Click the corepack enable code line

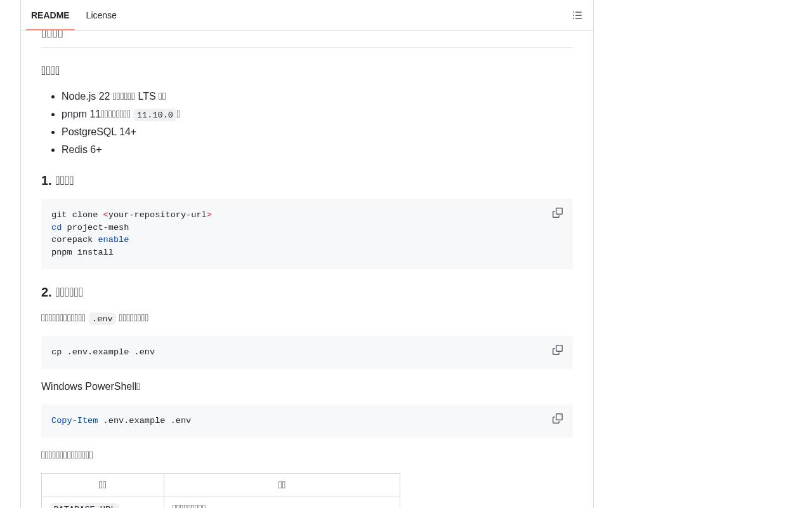pyautogui.click(x=90, y=240)
